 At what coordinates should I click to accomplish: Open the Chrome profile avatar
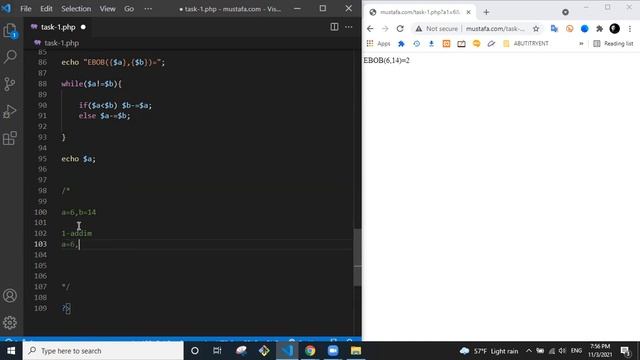[x=615, y=29]
